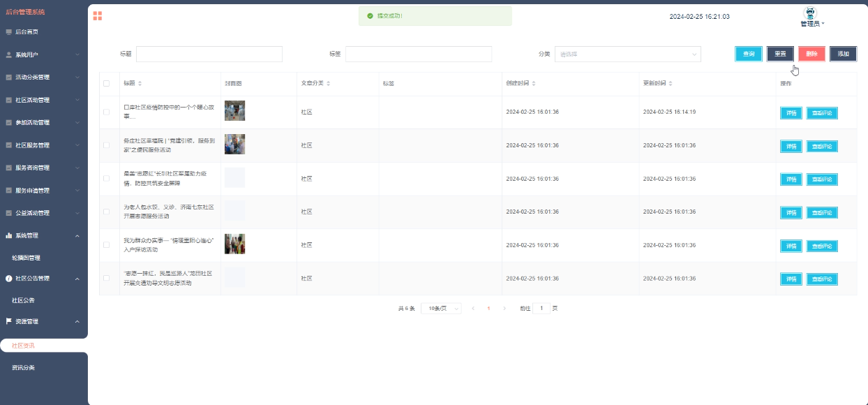Check row titled 志愿一抹红
Image resolution: width=868 pixels, height=405 pixels.
tap(107, 278)
